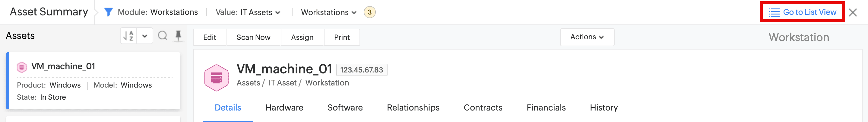Image resolution: width=868 pixels, height=122 pixels.
Task: Click the blue filter funnel icon
Action: (108, 12)
